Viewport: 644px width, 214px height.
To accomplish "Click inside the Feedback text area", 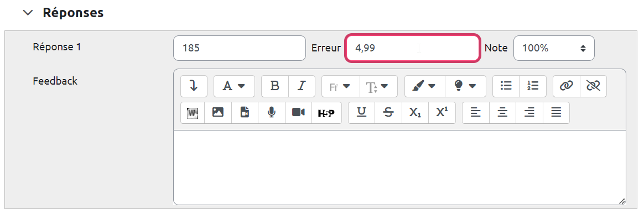I will click(399, 167).
